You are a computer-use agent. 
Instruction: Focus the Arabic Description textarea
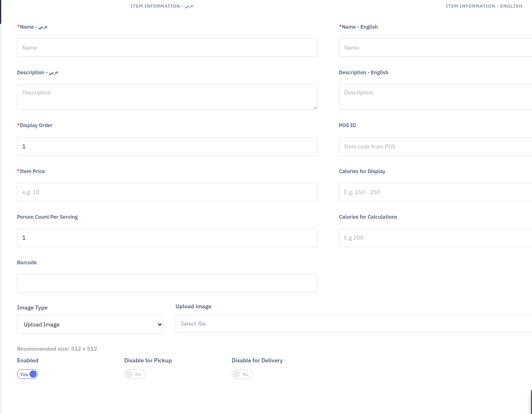click(x=167, y=97)
